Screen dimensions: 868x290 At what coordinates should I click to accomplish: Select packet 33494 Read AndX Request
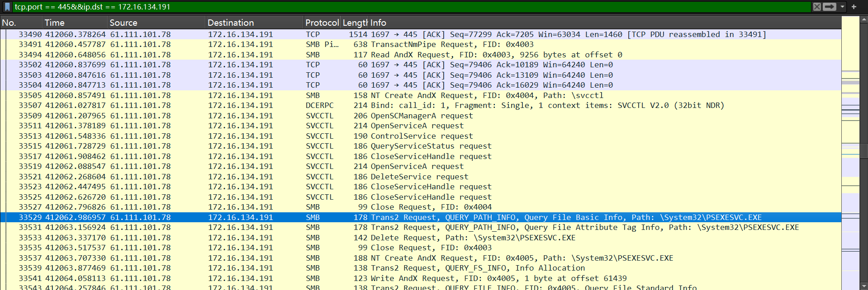(x=421, y=55)
